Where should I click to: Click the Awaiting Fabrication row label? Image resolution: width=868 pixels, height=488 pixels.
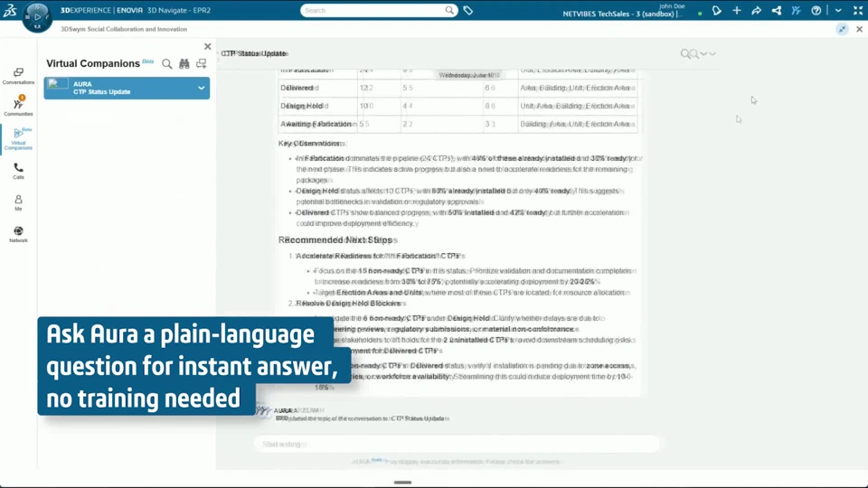click(x=317, y=124)
